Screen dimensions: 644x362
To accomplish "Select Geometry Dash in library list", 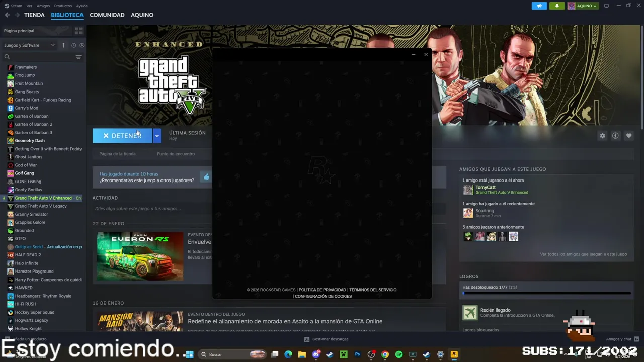I will pos(30,141).
